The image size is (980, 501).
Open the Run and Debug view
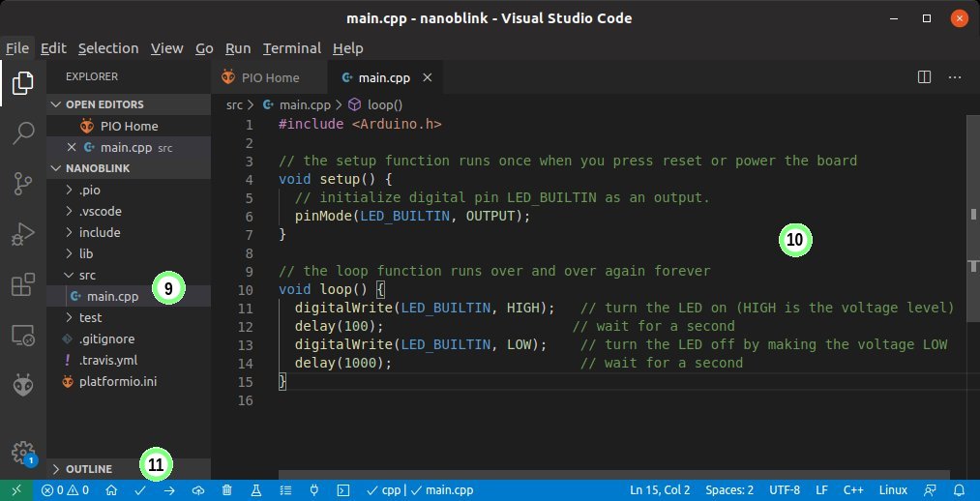23,233
